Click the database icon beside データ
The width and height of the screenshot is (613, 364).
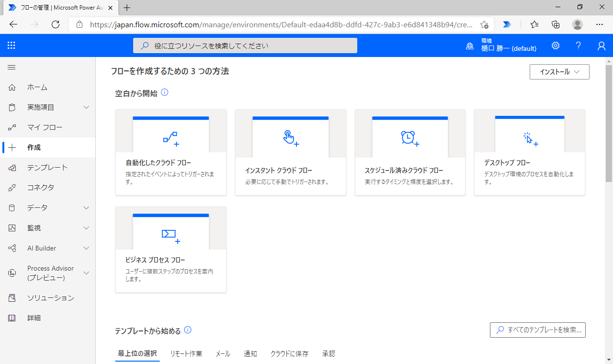coord(12,208)
